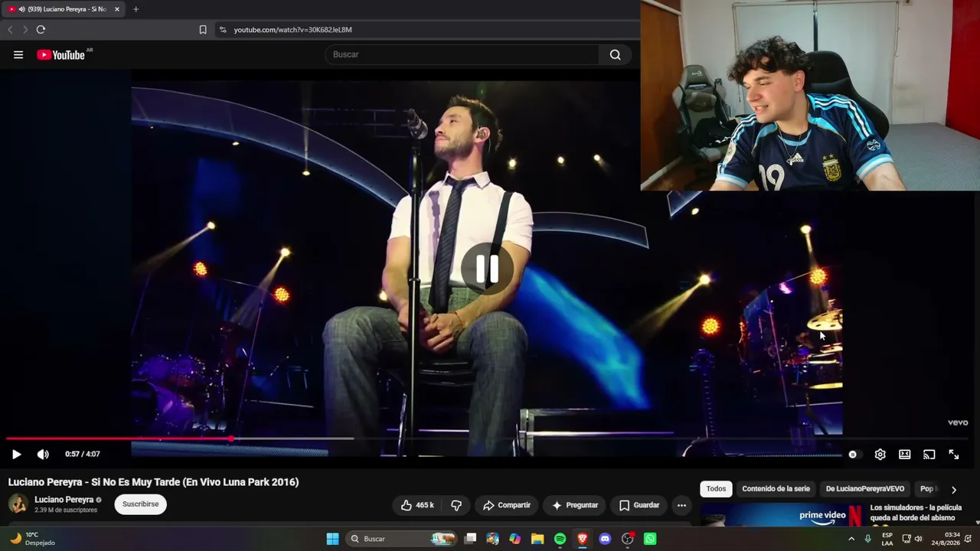Screen dimensions: 980x551
Task: Subscribe with the Suscribirse button
Action: point(141,504)
